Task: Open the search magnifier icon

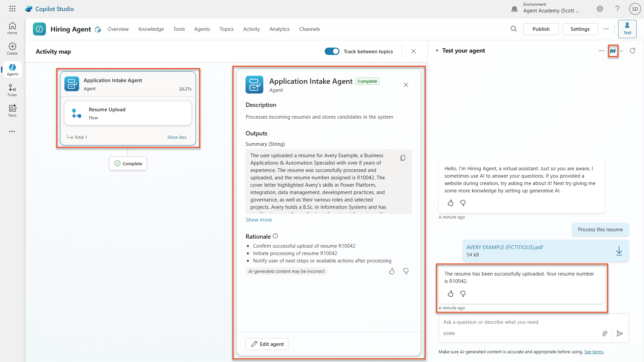Action: tap(514, 29)
